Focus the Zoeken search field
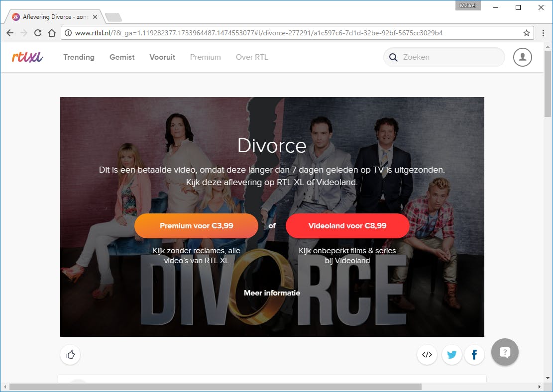This screenshot has width=553, height=392. pos(444,57)
